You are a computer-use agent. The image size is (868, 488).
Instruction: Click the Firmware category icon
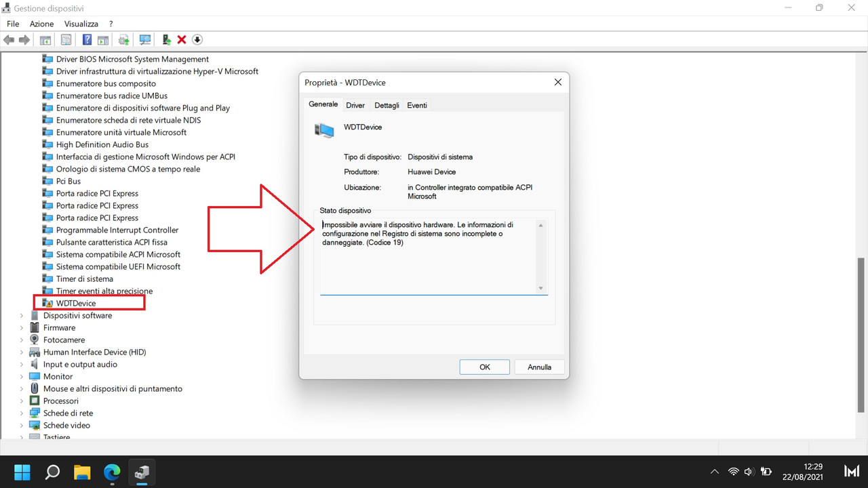35,327
